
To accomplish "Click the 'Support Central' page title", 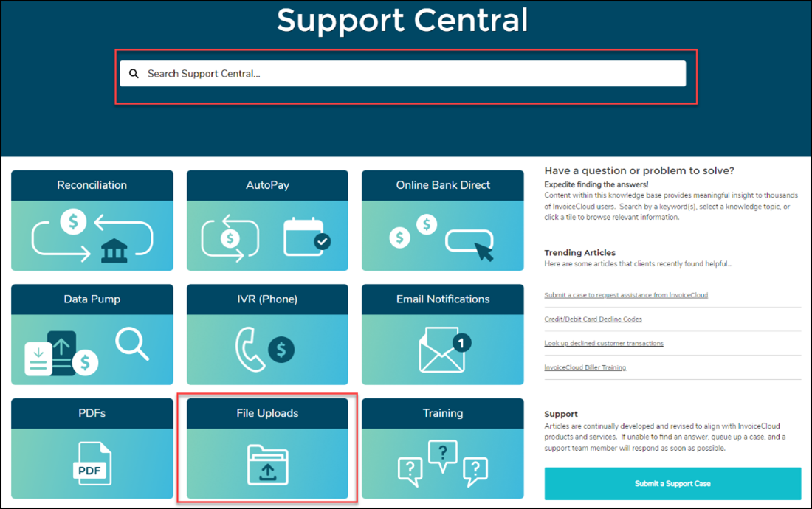I will 402,21.
